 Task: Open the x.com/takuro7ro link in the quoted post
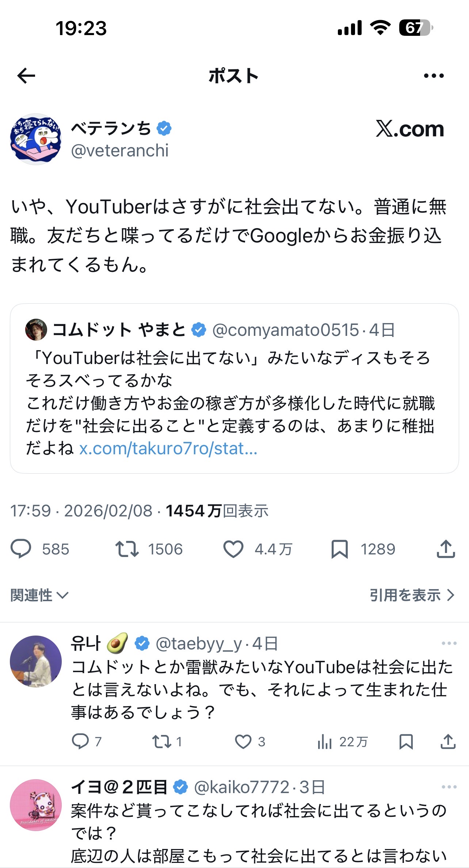[168, 448]
